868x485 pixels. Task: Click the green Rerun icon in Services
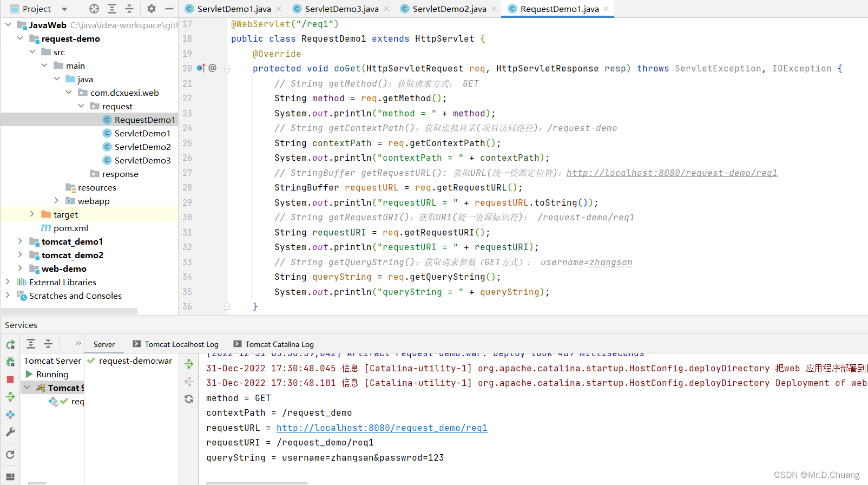coord(10,345)
